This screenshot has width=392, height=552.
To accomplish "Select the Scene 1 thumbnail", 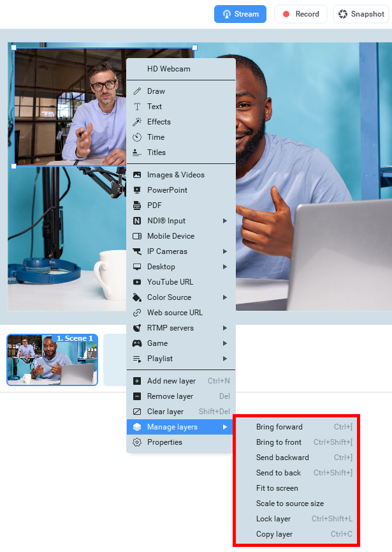I will (52, 360).
